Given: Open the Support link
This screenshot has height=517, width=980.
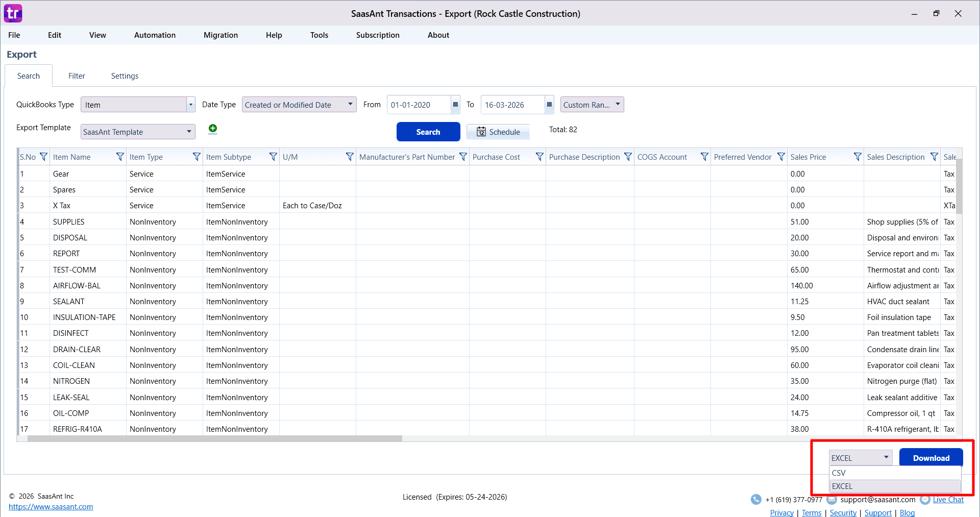Looking at the screenshot, I should coord(878,512).
